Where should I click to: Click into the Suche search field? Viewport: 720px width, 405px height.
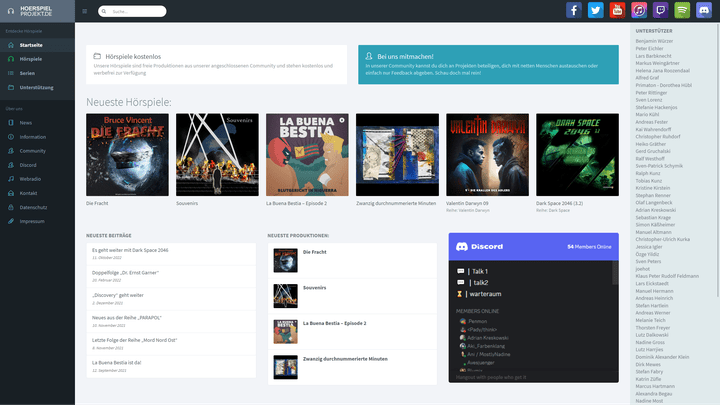tap(132, 11)
